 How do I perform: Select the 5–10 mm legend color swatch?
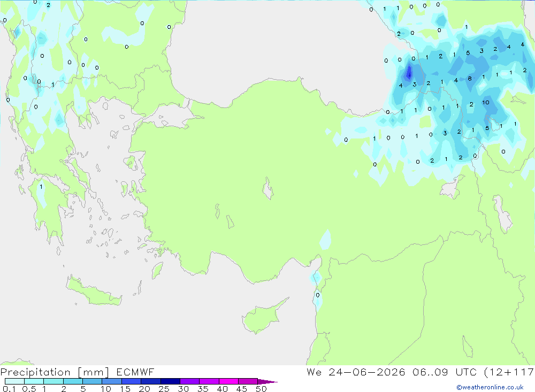(93, 381)
